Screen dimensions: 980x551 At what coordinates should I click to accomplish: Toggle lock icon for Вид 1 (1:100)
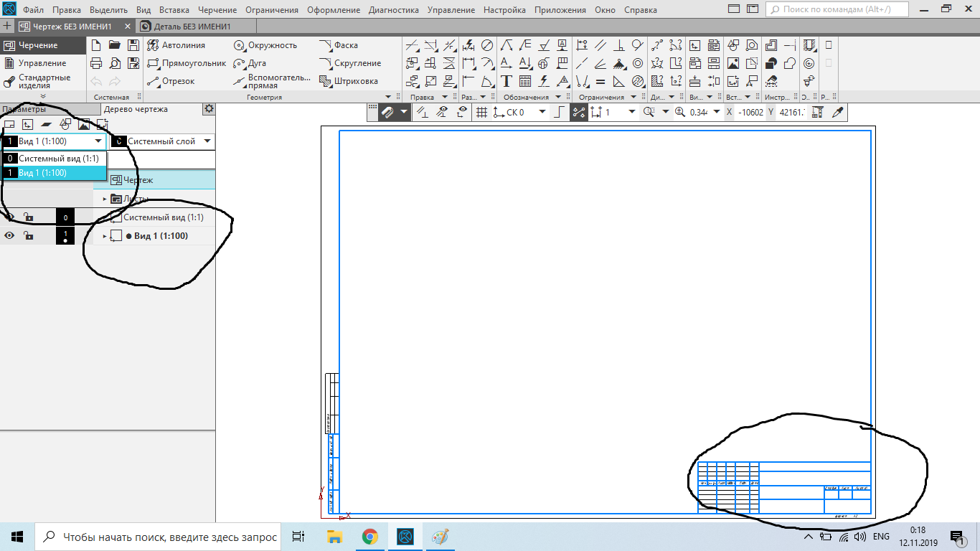pyautogui.click(x=28, y=235)
